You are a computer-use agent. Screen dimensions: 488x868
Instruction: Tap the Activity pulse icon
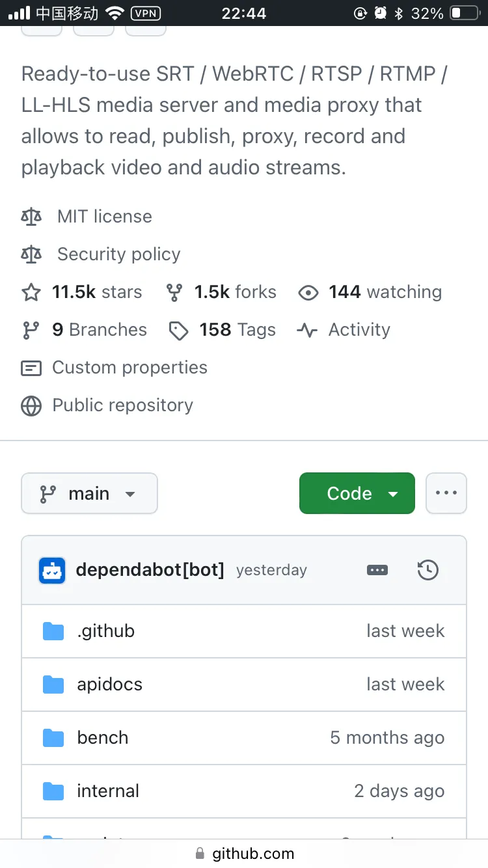coord(307,331)
